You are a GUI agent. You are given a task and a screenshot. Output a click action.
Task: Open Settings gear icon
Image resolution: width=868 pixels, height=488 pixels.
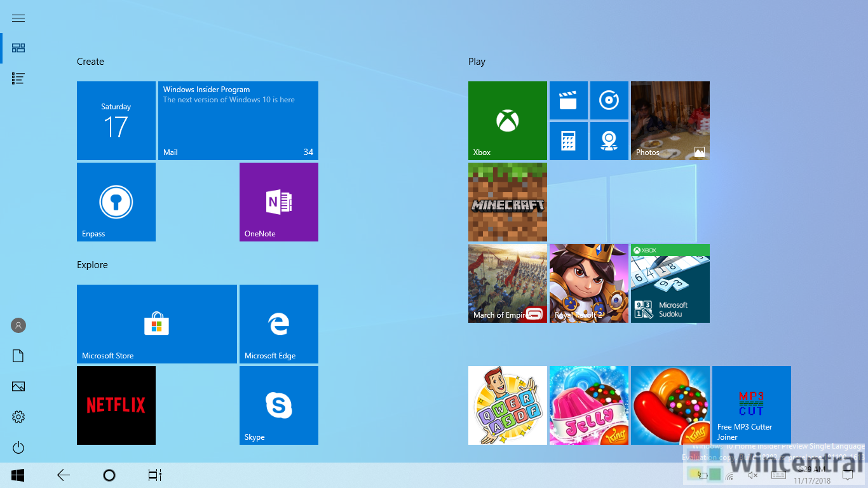tap(18, 417)
